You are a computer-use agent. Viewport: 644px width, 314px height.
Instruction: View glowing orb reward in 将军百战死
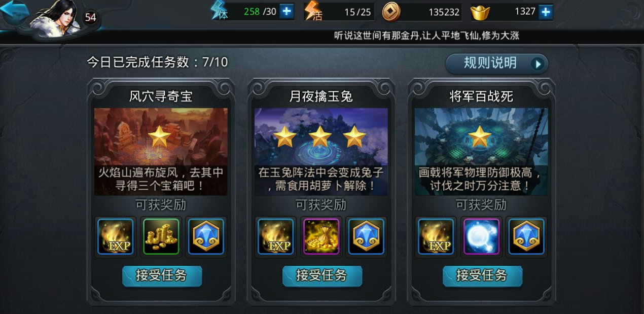click(x=481, y=236)
